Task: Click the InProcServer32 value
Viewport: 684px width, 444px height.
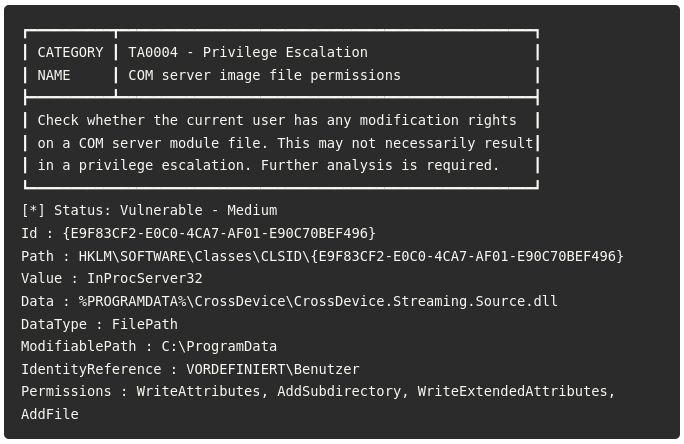Action: tap(145, 278)
